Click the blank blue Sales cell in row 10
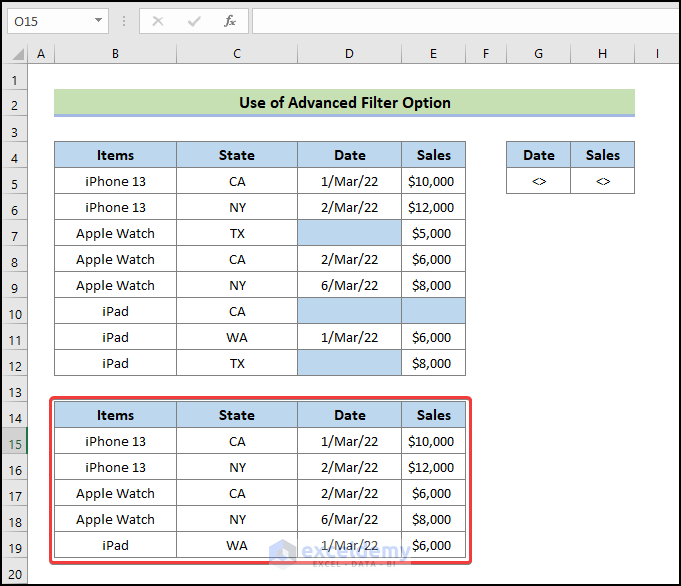This screenshot has width=681, height=586. coord(433,311)
